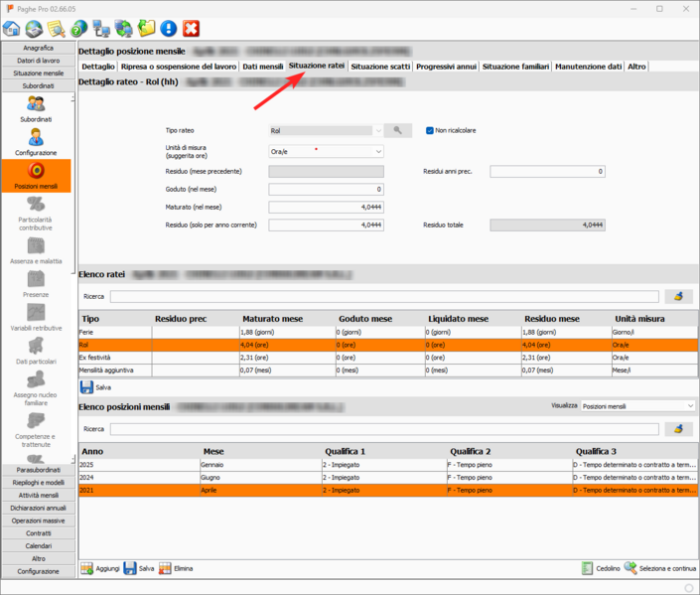Expand the Dichiarazioni annuali sidebar section
The width and height of the screenshot is (700, 595).
[x=36, y=507]
